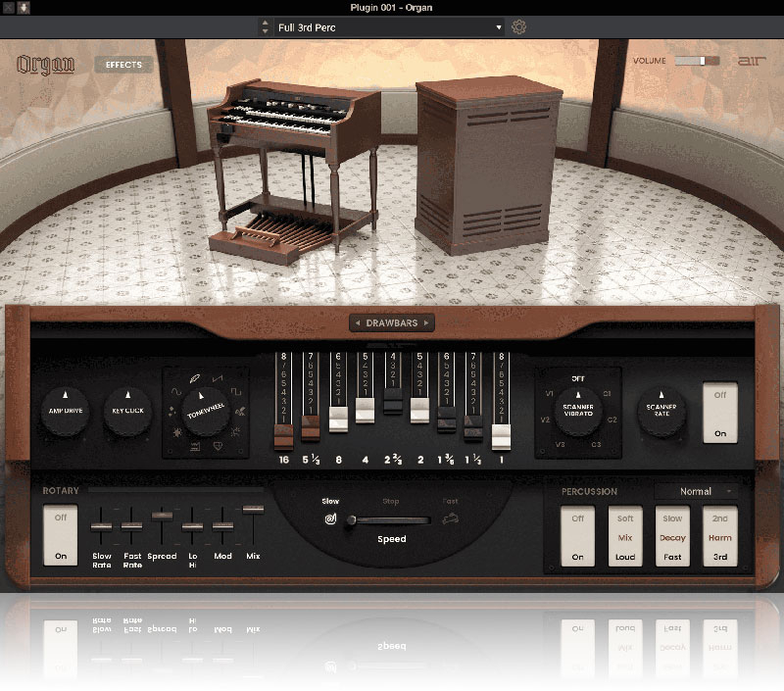Click the Scanner Rate knob

click(x=661, y=412)
